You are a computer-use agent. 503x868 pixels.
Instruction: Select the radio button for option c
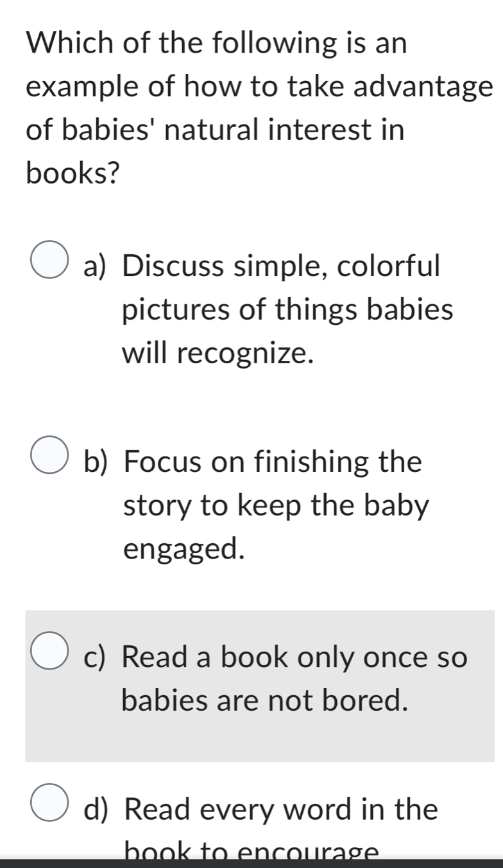(48, 650)
